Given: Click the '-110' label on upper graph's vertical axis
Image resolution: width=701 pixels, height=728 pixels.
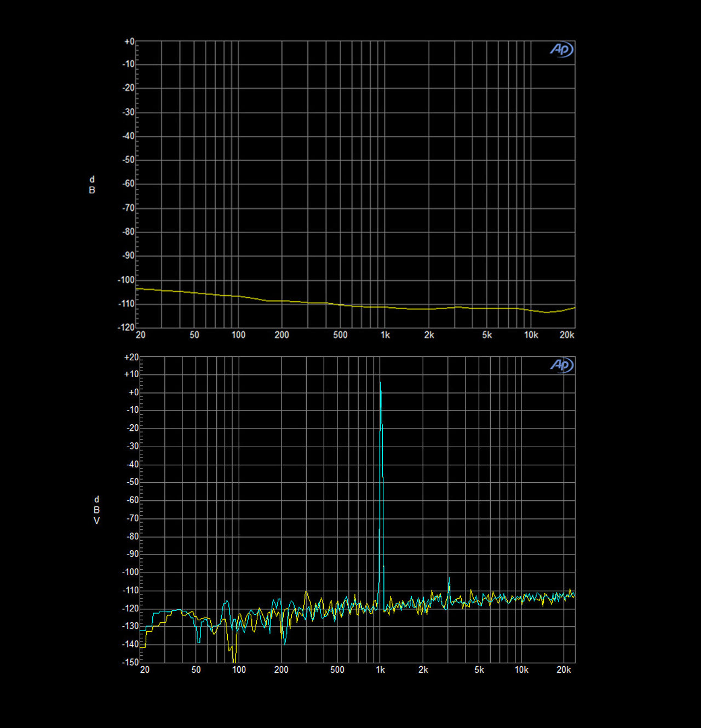Looking at the screenshot, I should click(126, 303).
